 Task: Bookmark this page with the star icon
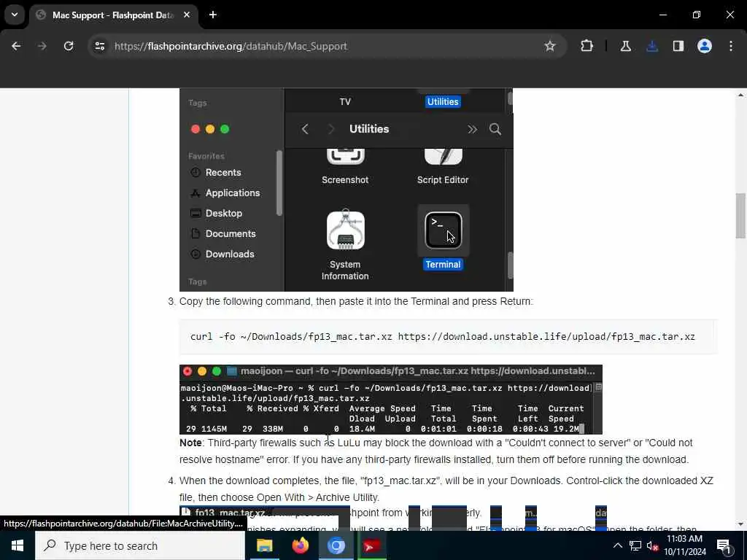tap(550, 46)
